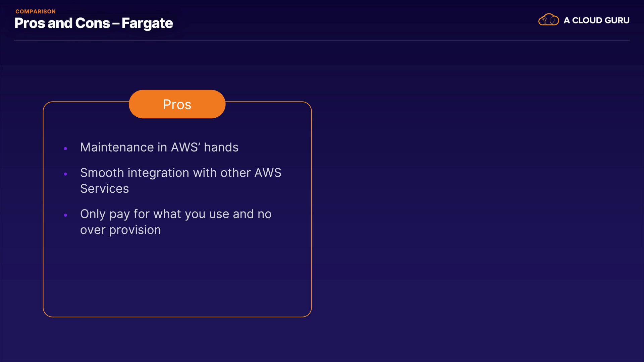Select the orange "Pros" pill label

click(x=177, y=104)
